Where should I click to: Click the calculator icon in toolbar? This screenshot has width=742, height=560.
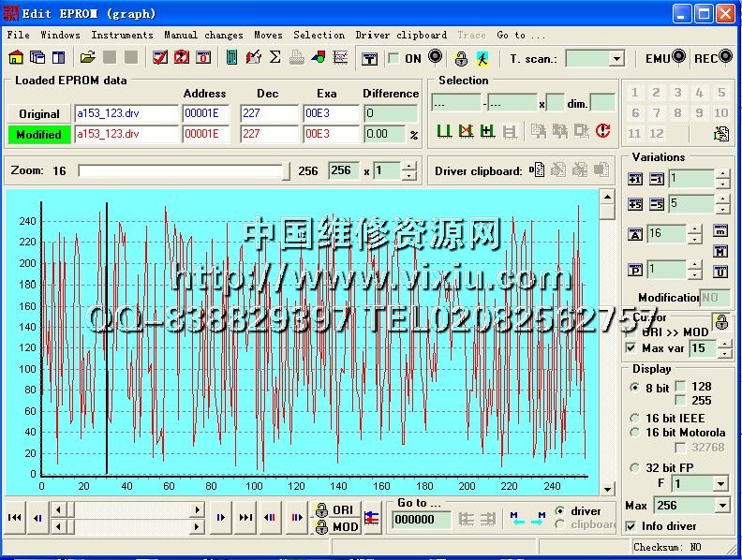pyautogui.click(x=232, y=58)
